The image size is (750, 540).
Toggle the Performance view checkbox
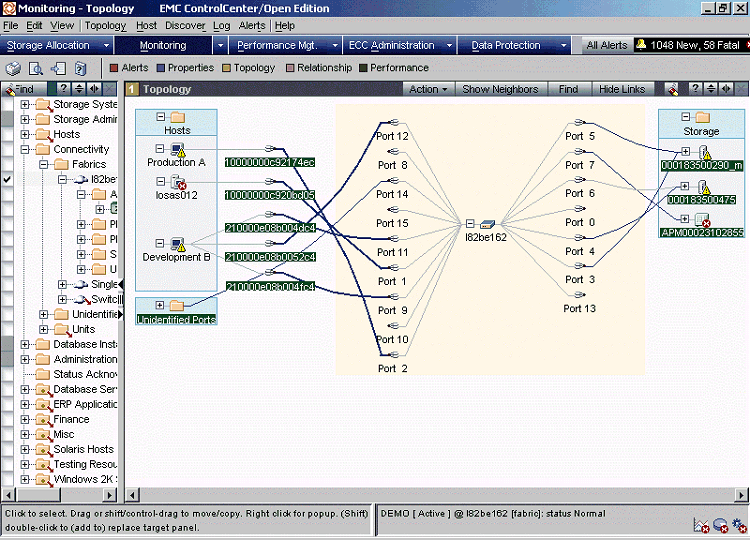tap(363, 68)
